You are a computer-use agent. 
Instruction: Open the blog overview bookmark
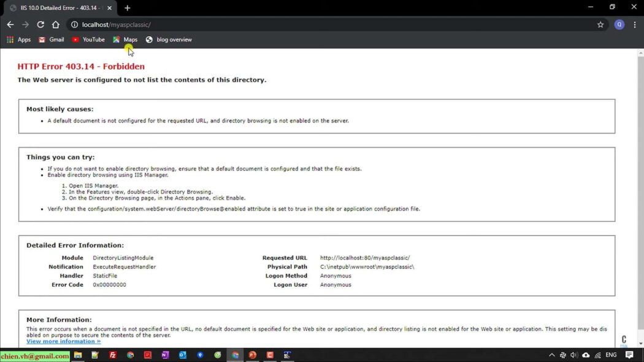169,40
